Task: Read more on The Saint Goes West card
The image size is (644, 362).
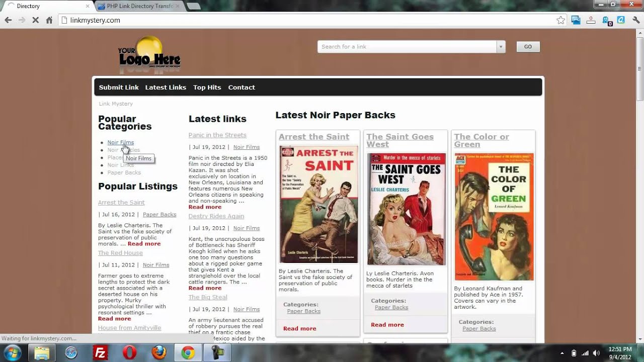Action: 387,325
